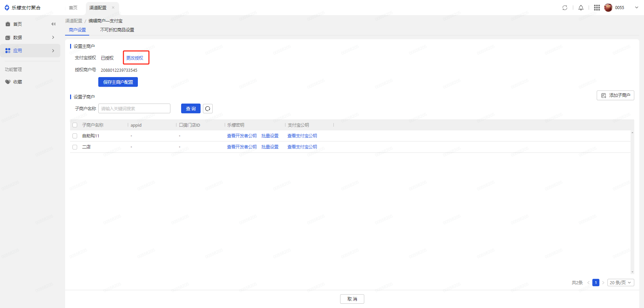Click the 数据 sidebar icon
Screen dimensions: 644x308
pos(8,38)
